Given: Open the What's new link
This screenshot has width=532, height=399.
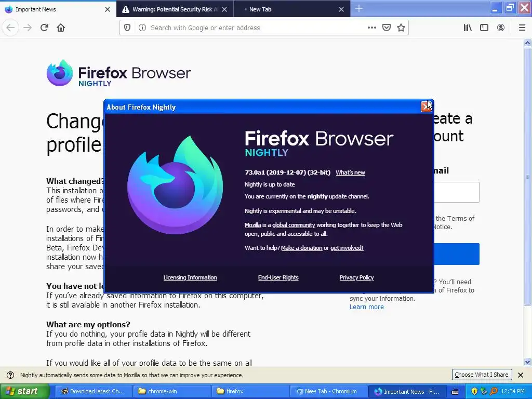Looking at the screenshot, I should pos(350,172).
